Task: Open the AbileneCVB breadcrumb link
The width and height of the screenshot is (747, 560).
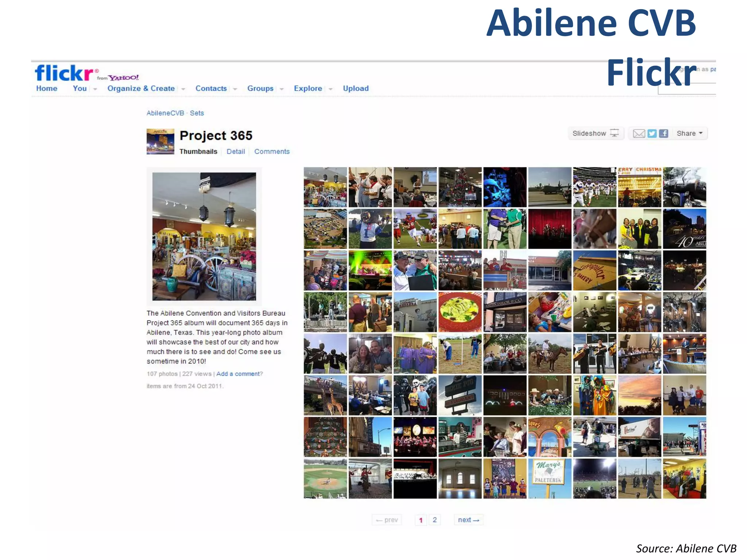Action: click(165, 113)
